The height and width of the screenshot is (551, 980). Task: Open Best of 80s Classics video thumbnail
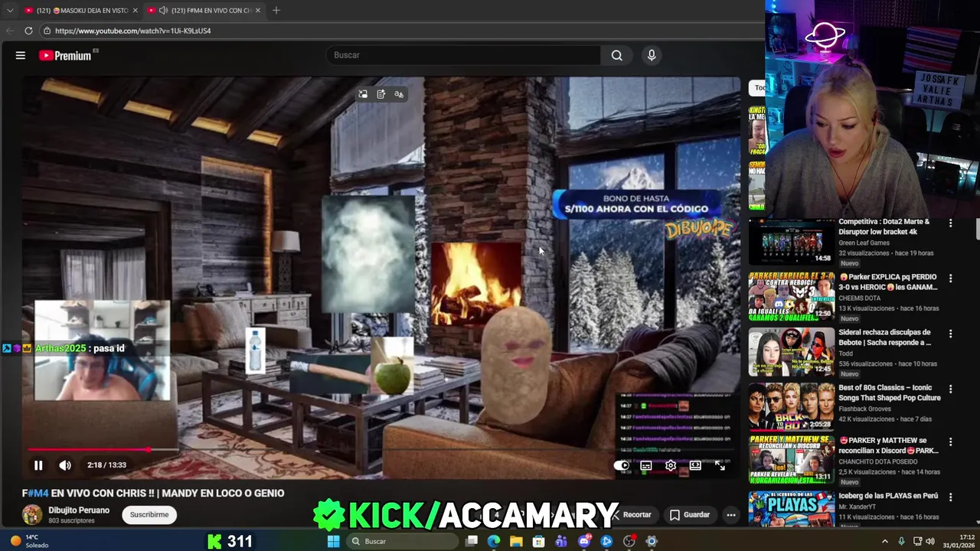tap(791, 407)
